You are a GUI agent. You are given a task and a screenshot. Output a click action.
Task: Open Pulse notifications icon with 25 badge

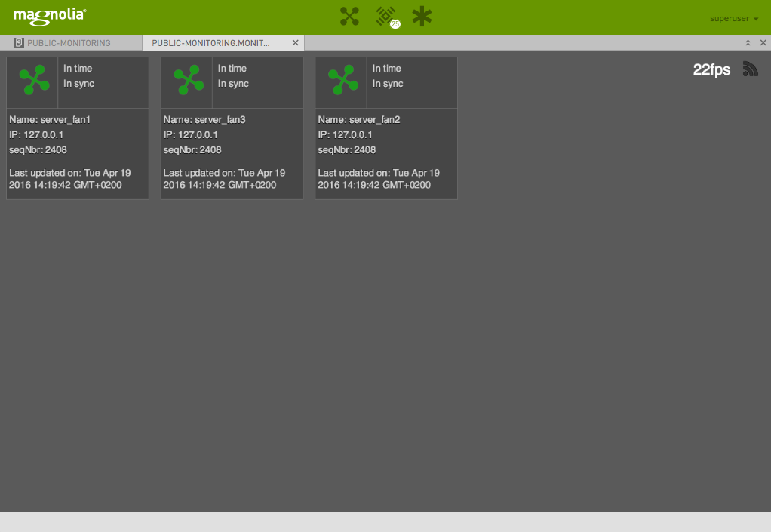[386, 17]
